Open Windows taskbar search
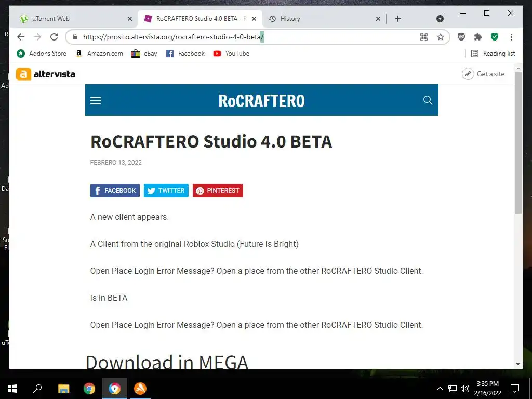This screenshot has height=399, width=532. (x=37, y=389)
